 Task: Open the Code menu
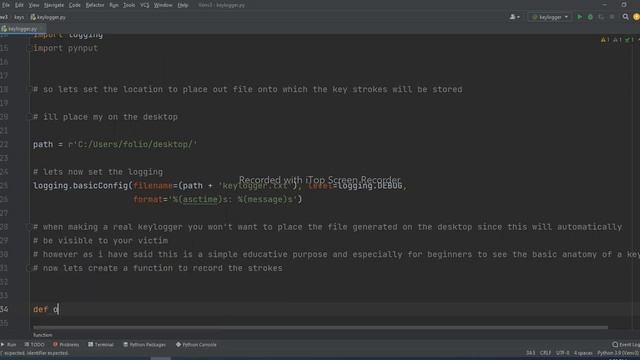tap(74, 5)
